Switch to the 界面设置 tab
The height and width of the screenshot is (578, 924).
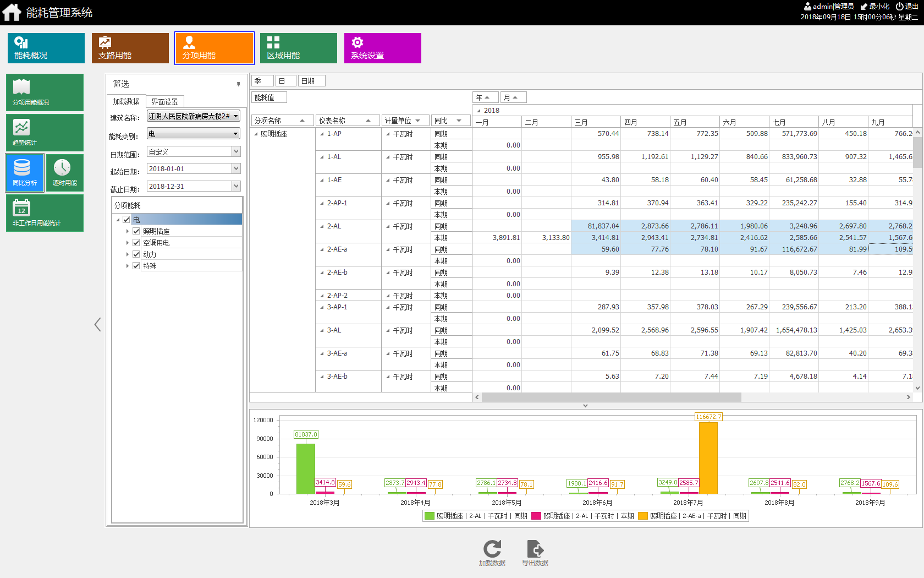point(164,102)
